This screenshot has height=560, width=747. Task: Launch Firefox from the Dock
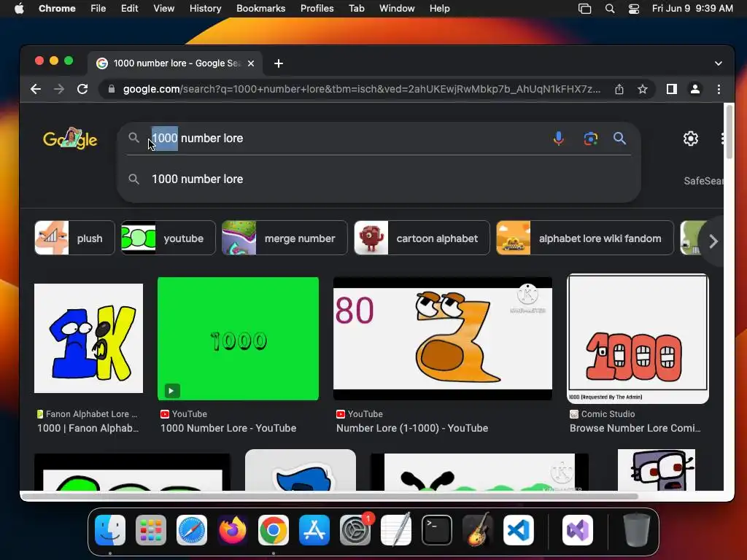(233, 530)
